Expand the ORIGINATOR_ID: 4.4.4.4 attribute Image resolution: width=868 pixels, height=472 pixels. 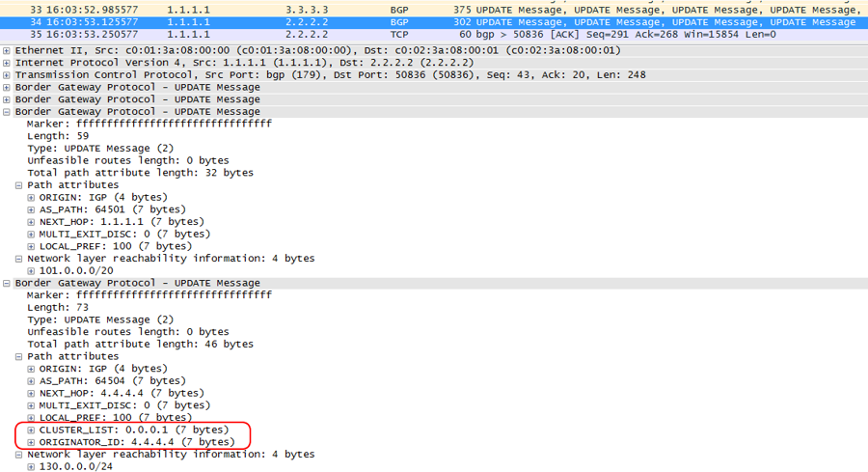[x=32, y=442]
